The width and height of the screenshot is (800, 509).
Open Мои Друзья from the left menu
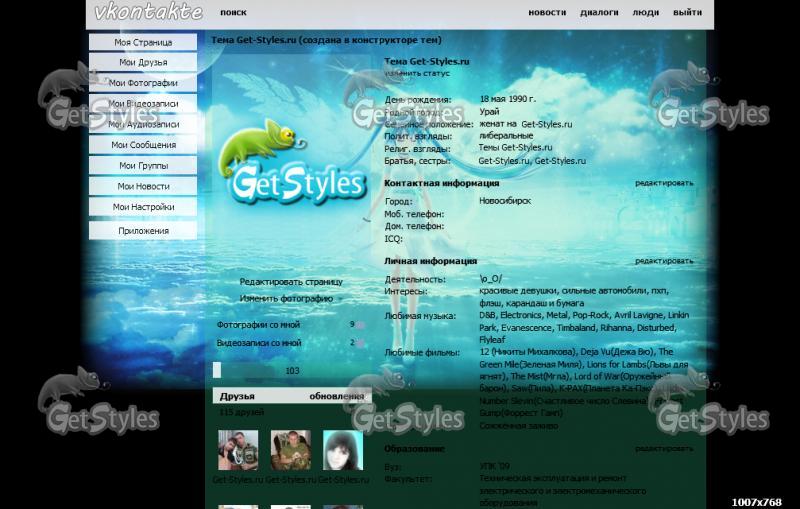(143, 63)
